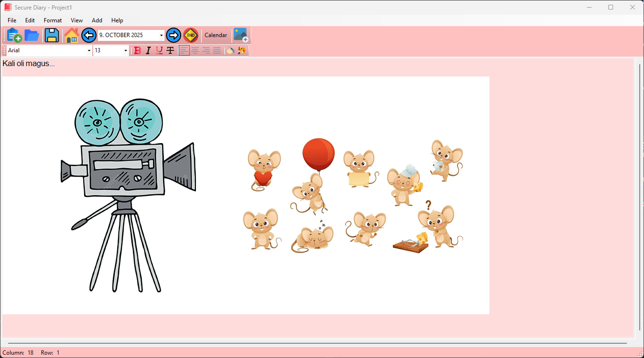
Task: Open the Format menu
Action: coord(53,20)
